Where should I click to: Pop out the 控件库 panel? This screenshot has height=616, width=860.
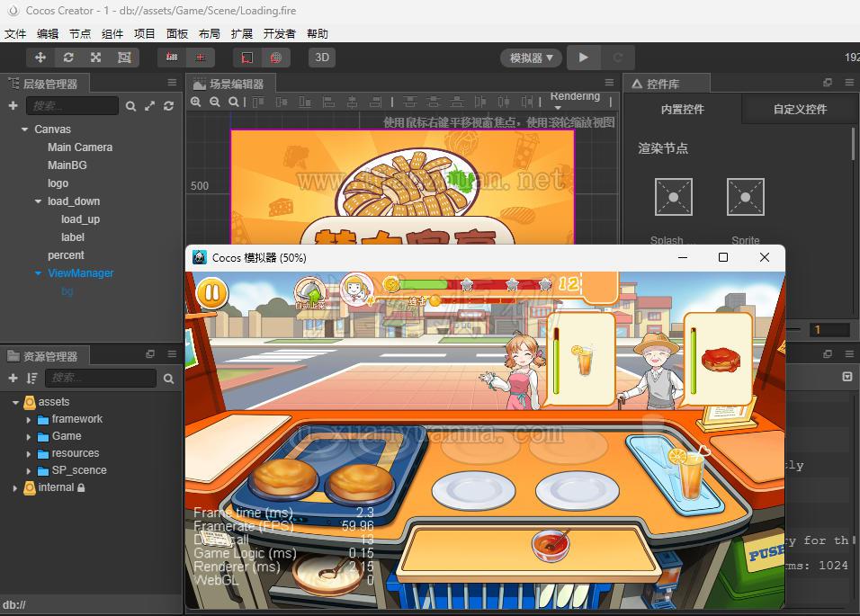[x=828, y=83]
